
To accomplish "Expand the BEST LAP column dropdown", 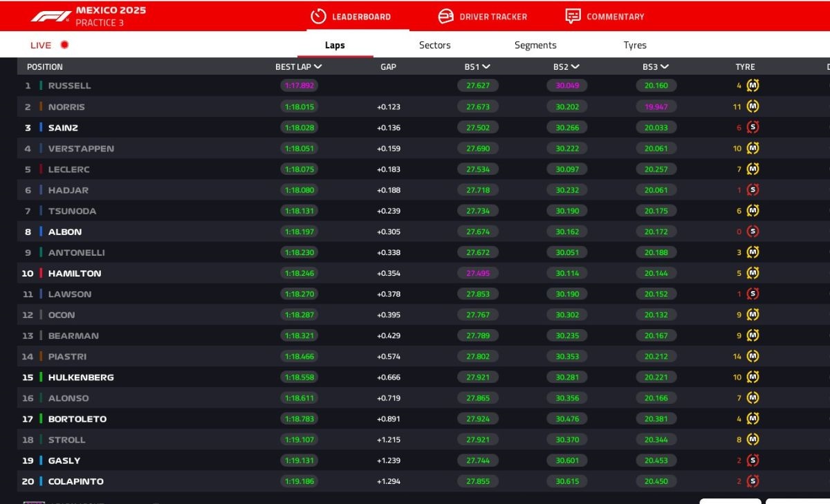I will point(318,67).
